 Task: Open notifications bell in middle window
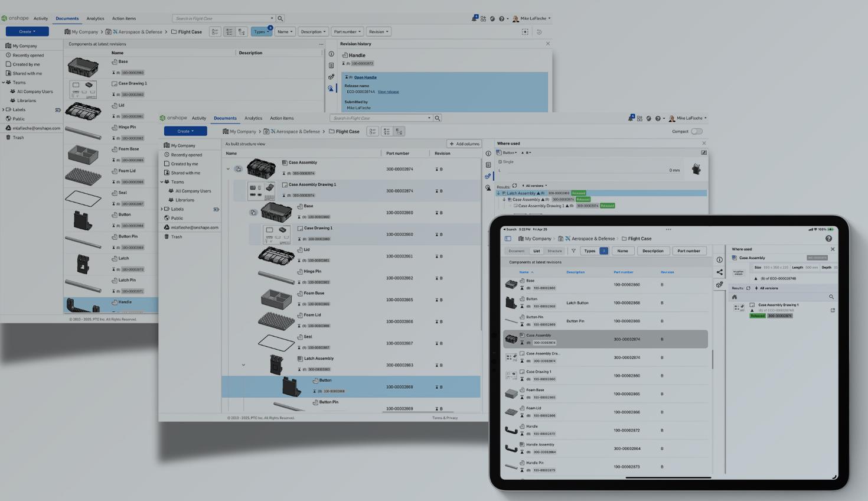click(x=631, y=118)
